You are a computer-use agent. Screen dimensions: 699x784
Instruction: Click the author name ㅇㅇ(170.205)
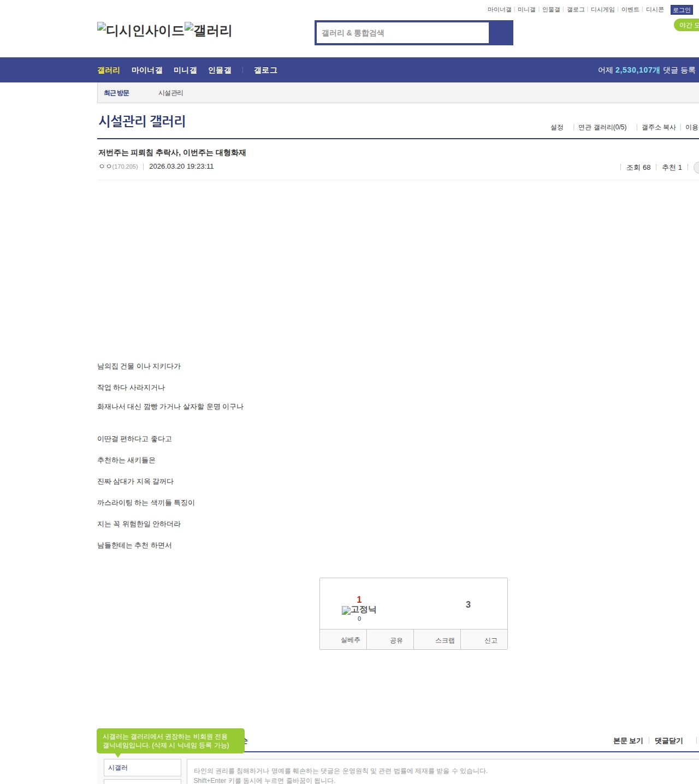119,167
